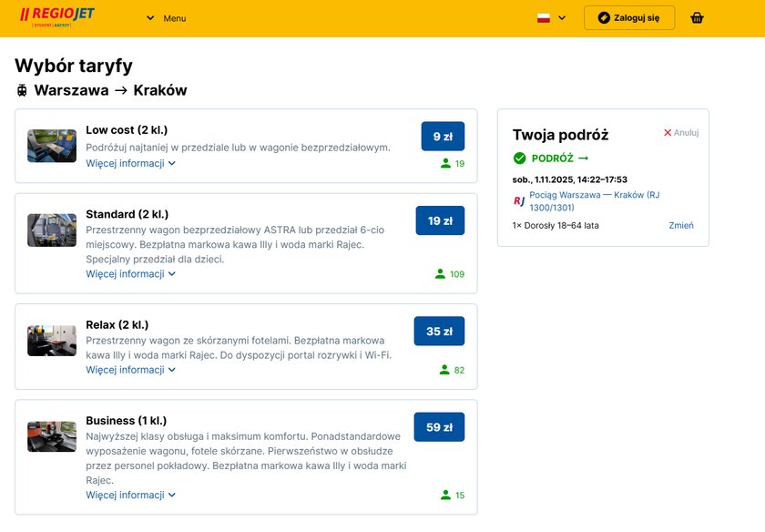This screenshot has height=532, width=765.
Task: Expand Więcej informacji under Relax tariff
Action: tap(130, 371)
